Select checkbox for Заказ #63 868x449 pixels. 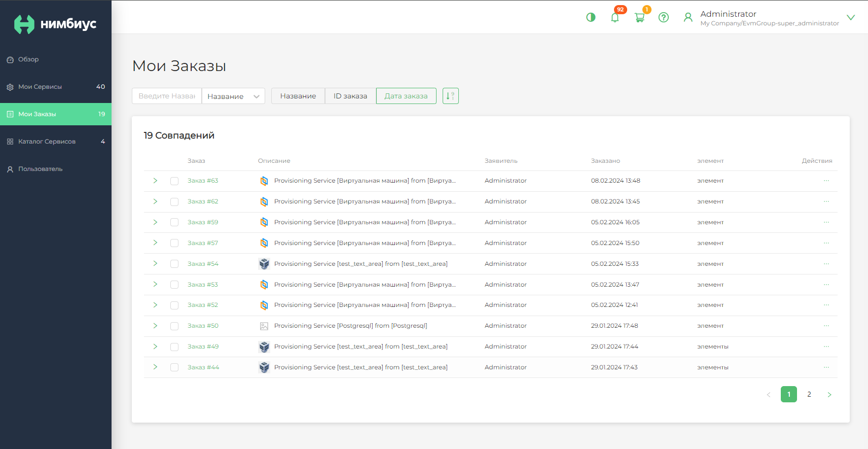tap(174, 181)
